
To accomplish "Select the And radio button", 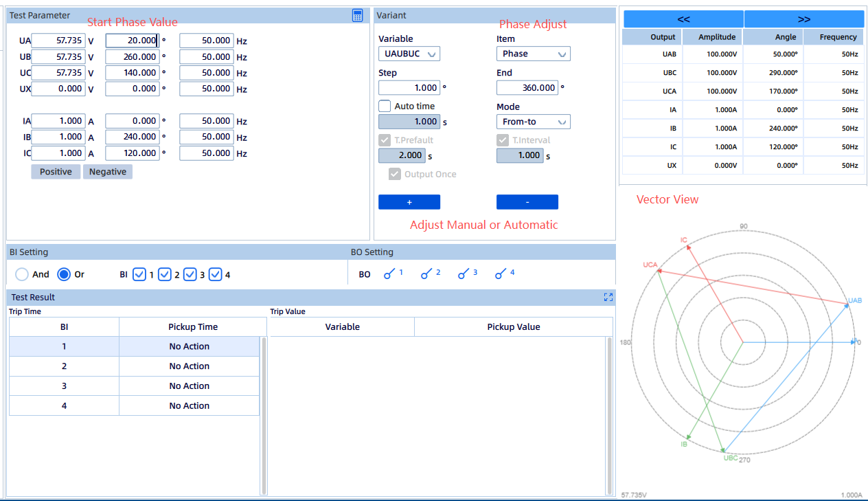I will click(22, 274).
